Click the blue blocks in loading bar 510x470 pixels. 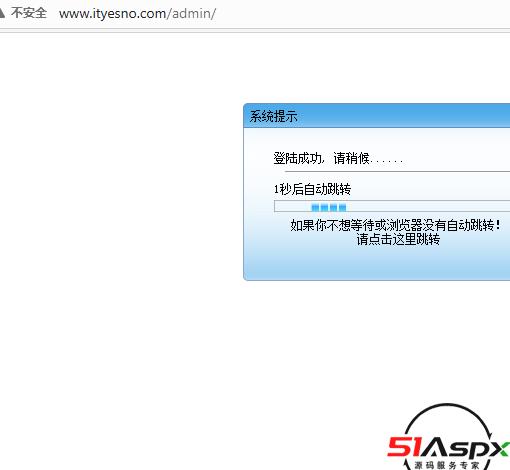click(329, 208)
